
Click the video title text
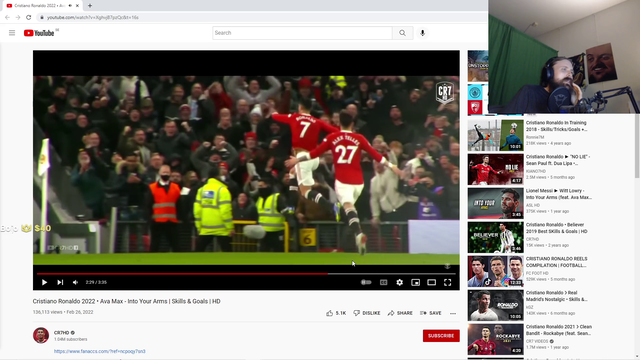tap(127, 301)
